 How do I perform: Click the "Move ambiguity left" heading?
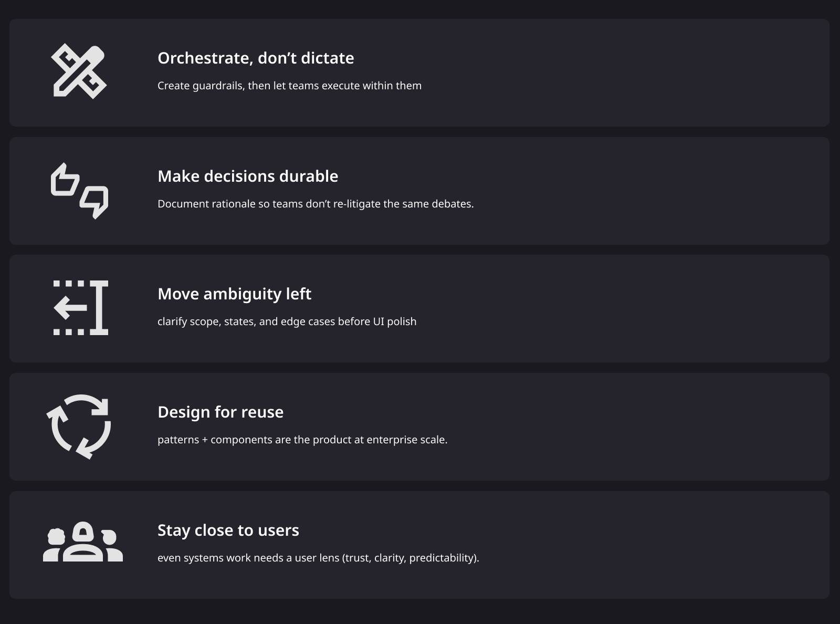click(x=234, y=294)
